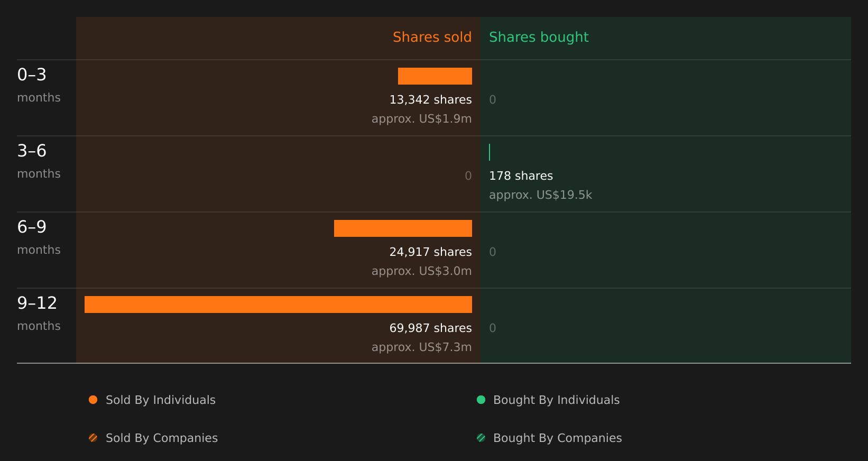Click the orange bar for 0–3 months
The height and width of the screenshot is (461, 868).
click(435, 76)
